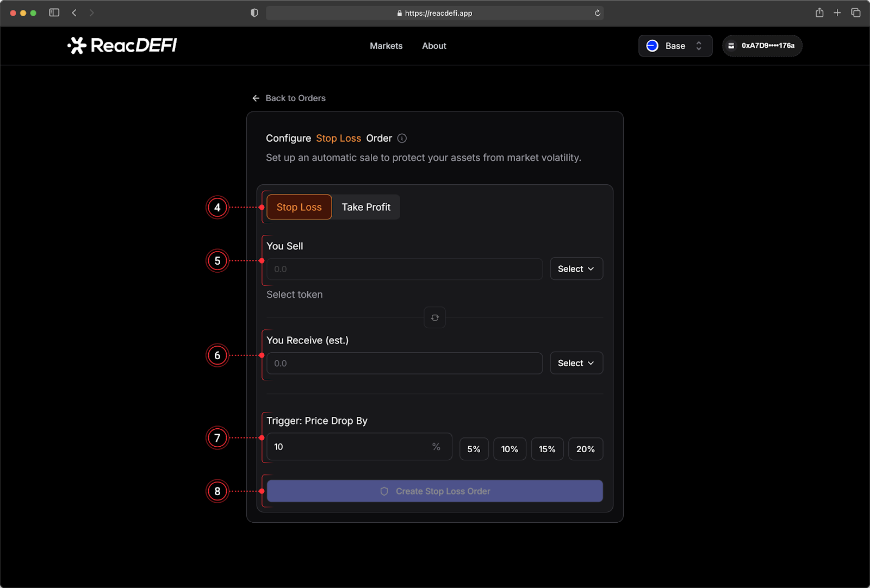Image resolution: width=870 pixels, height=588 pixels.
Task: Click the browser sidebar toggle icon
Action: pos(54,12)
